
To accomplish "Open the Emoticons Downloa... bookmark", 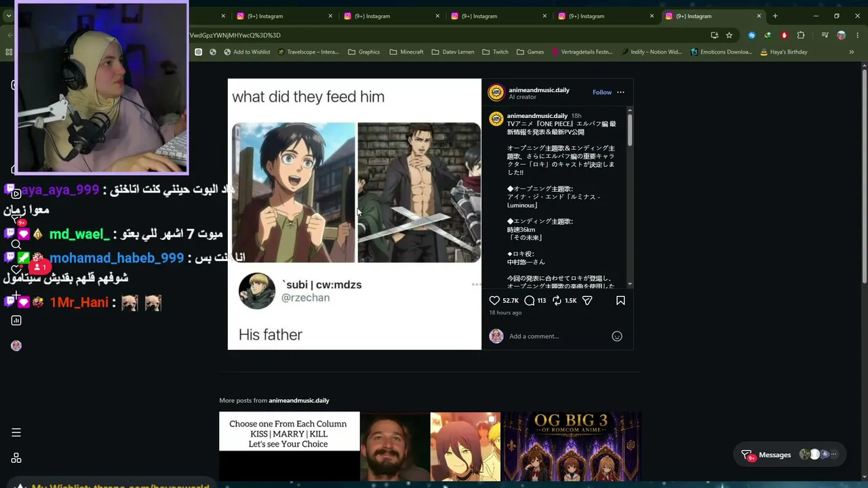I will (x=722, y=52).
